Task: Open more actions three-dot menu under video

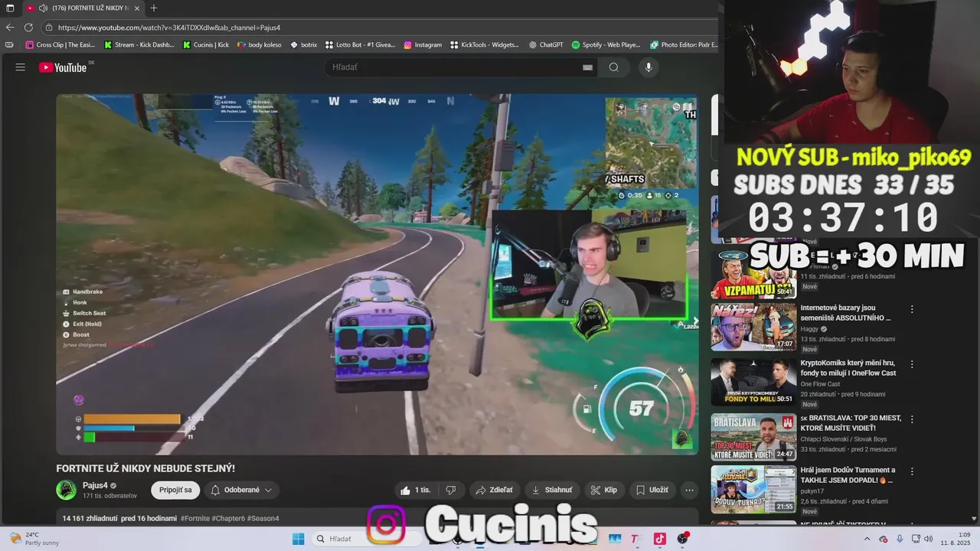Action: coord(690,490)
